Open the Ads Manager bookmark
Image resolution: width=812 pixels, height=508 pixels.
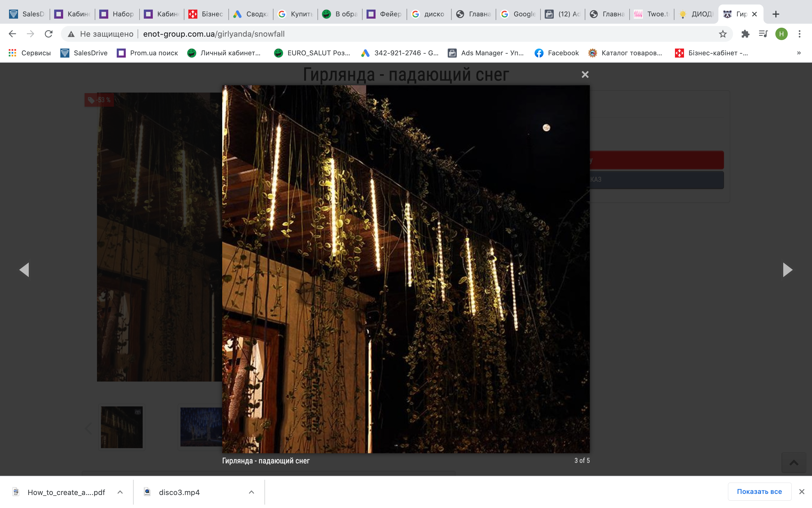pyautogui.click(x=486, y=53)
